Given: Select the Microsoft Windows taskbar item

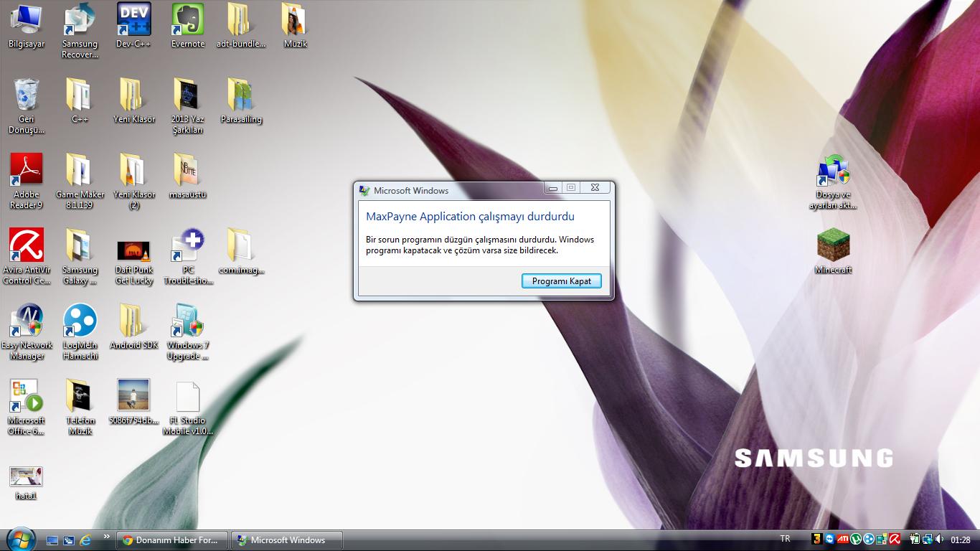Looking at the screenshot, I should [287, 540].
